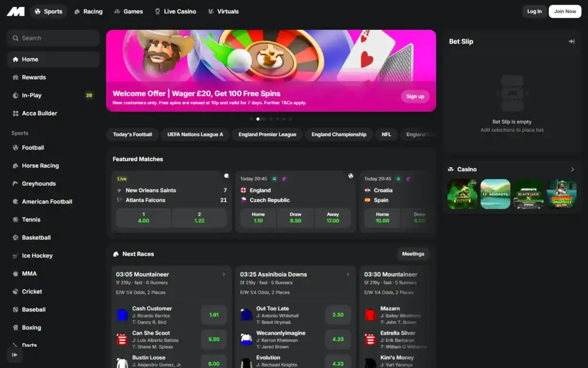Click the In-Play count badge 28
This screenshot has width=588, height=368.
(89, 95)
